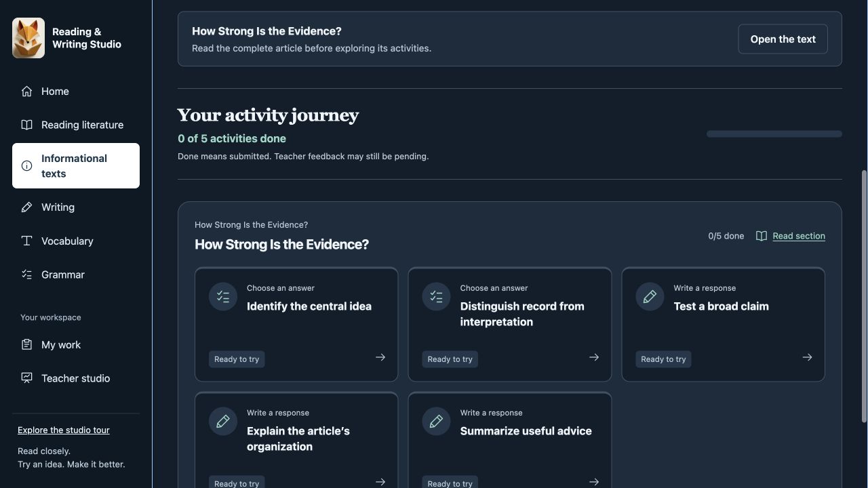This screenshot has height=488, width=868.
Task: Click pencil icon on Test a broad claim
Action: click(650, 297)
